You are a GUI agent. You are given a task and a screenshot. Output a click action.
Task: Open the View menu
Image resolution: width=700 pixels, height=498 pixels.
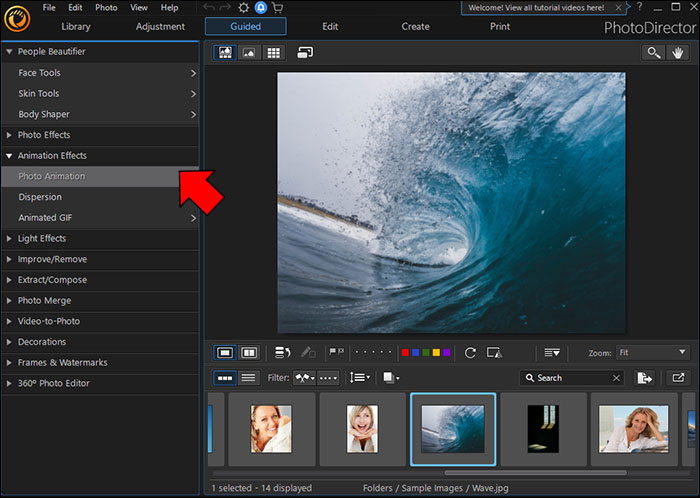pos(139,8)
